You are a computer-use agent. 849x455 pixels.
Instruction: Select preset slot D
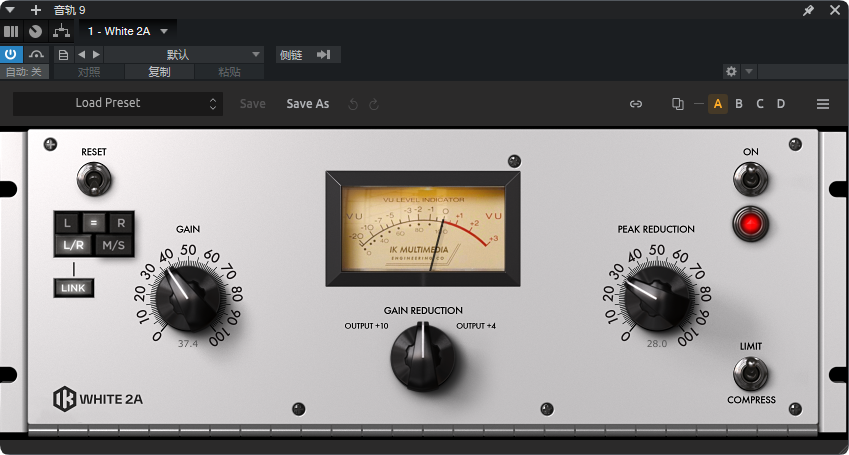click(x=781, y=104)
